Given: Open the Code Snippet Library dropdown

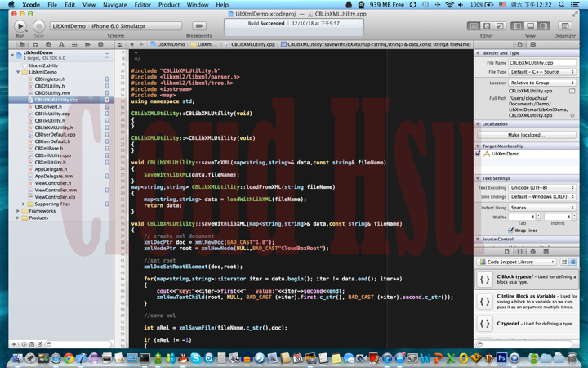Looking at the screenshot, I should [516, 262].
